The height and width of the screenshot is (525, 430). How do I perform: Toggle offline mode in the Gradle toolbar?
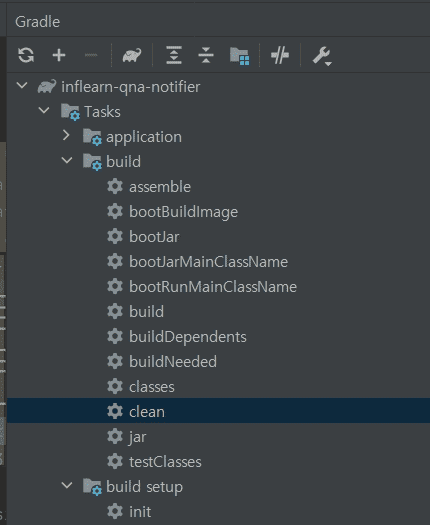point(280,55)
